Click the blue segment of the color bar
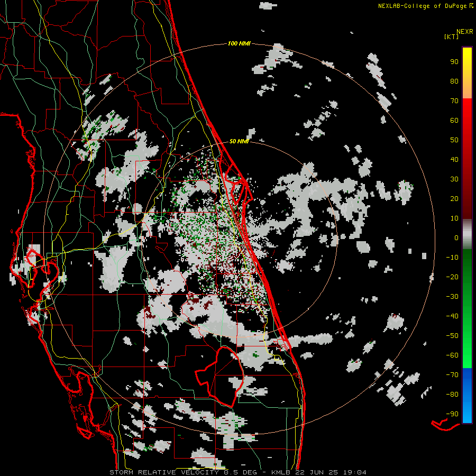This screenshot has width=476, height=476. click(467, 396)
